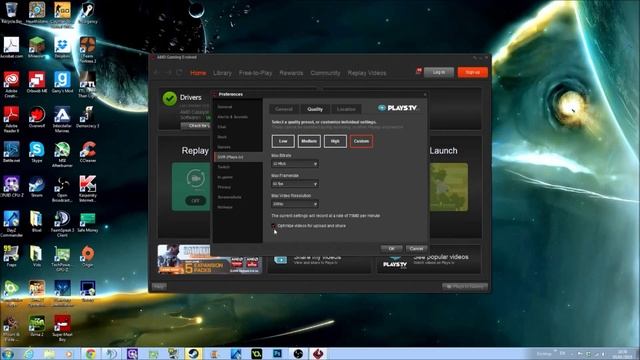Open the See popular videos panel
The height and width of the screenshot is (360, 640).
pos(429,260)
